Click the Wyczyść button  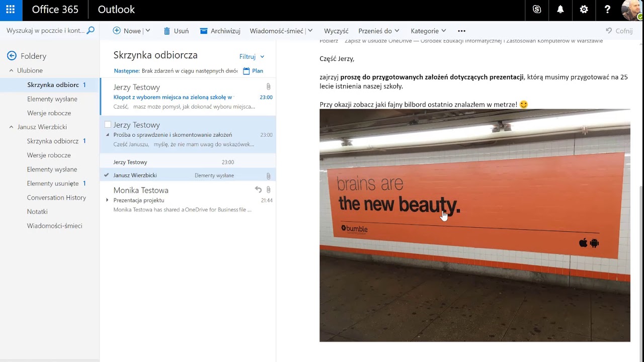click(x=336, y=31)
